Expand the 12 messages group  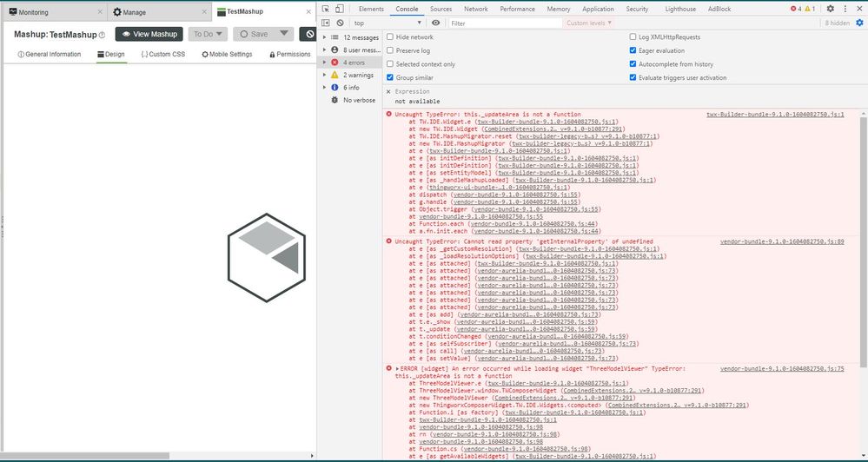(x=324, y=37)
